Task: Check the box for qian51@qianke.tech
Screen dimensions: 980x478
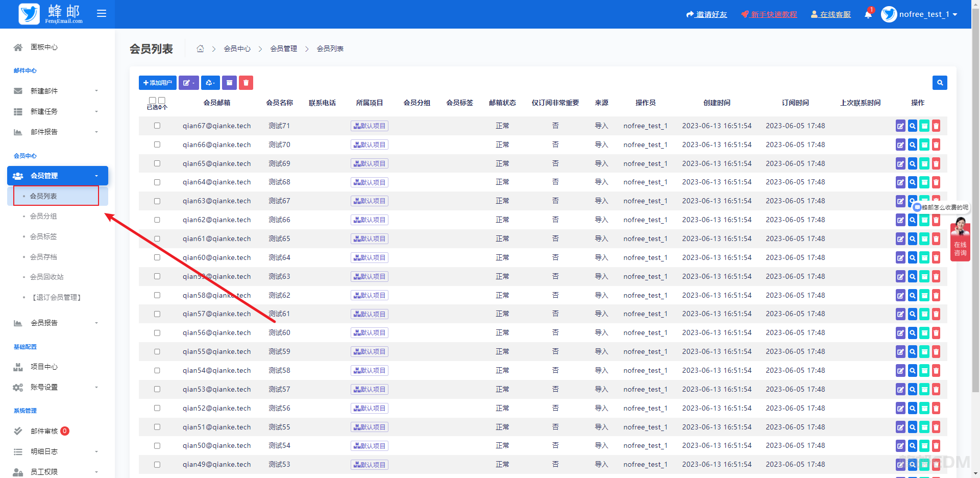Action: 157,427
